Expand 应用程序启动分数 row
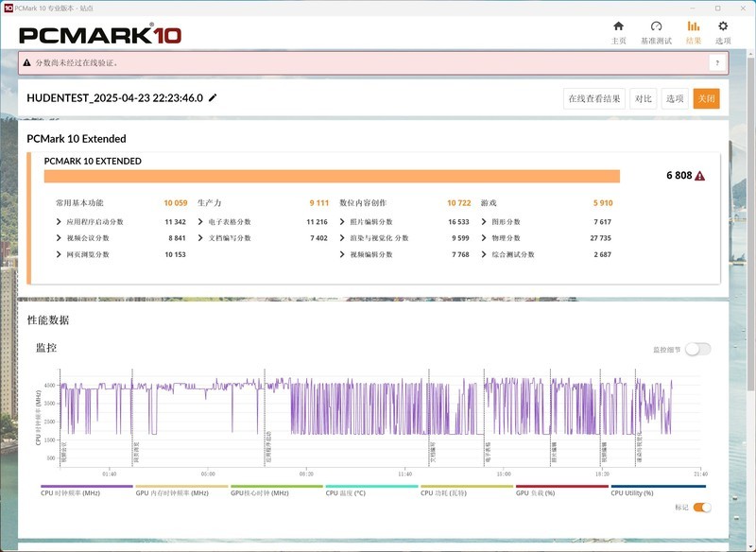 point(59,222)
